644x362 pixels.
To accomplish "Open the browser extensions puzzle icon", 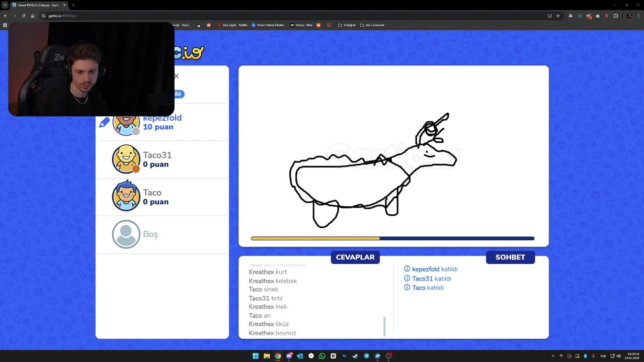I will coord(616,16).
